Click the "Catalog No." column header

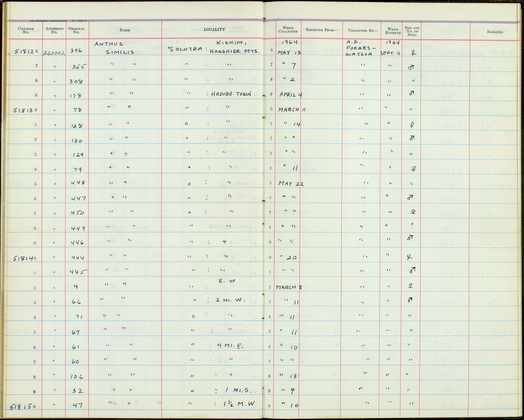(26, 30)
